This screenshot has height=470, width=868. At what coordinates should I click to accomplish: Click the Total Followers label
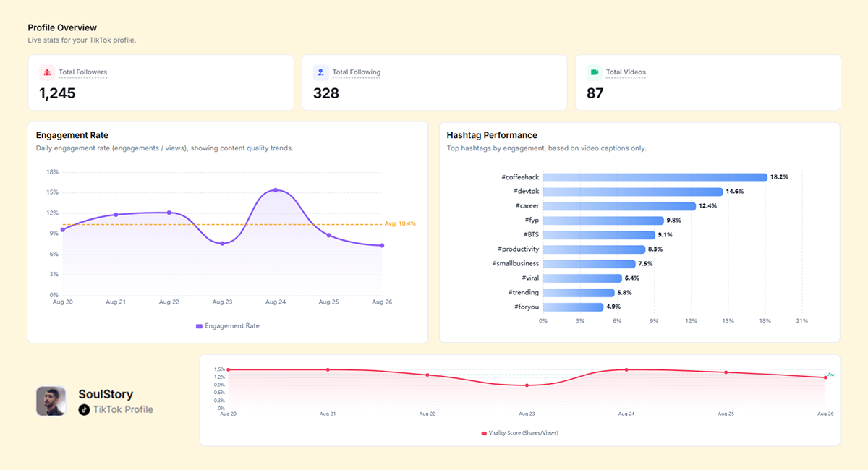tap(82, 72)
